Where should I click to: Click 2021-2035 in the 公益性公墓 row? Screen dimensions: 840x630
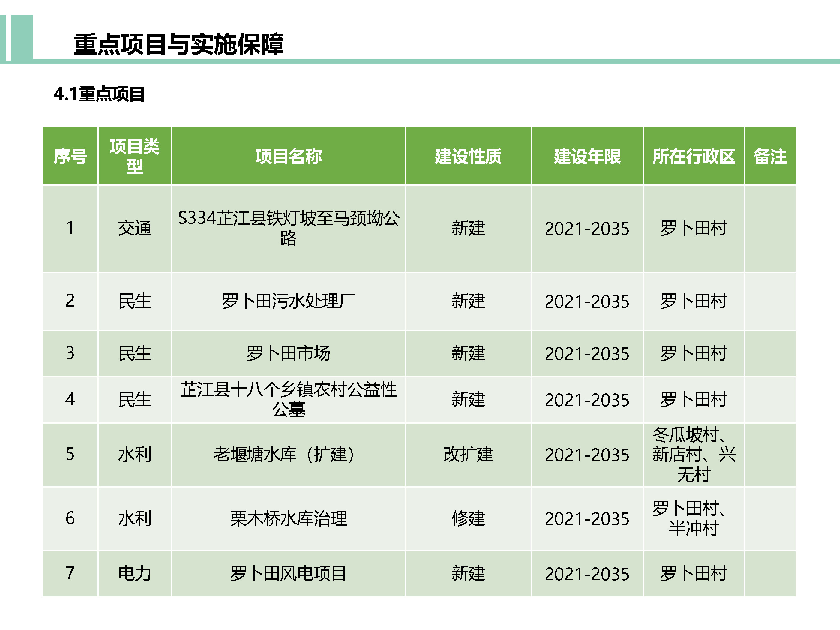click(x=587, y=400)
